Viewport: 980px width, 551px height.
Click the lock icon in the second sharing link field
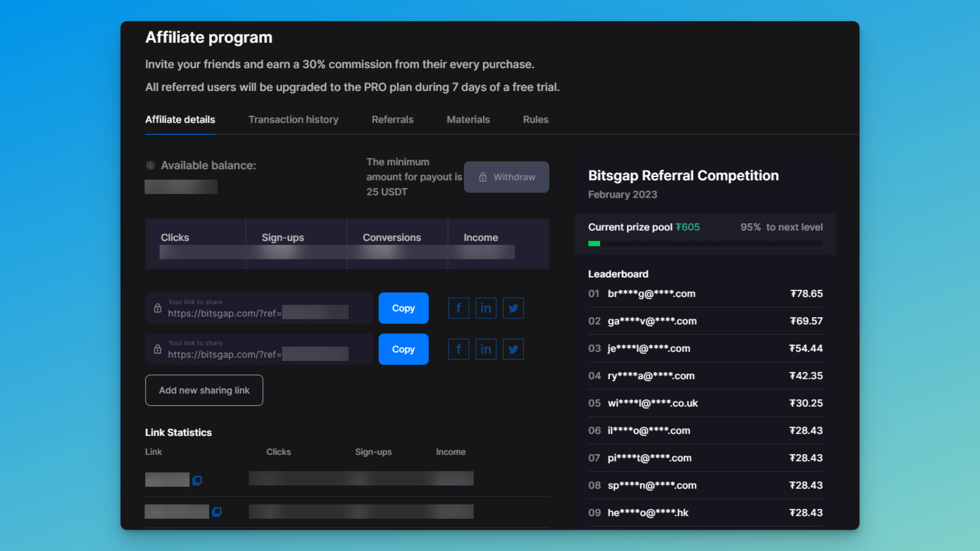click(x=157, y=349)
